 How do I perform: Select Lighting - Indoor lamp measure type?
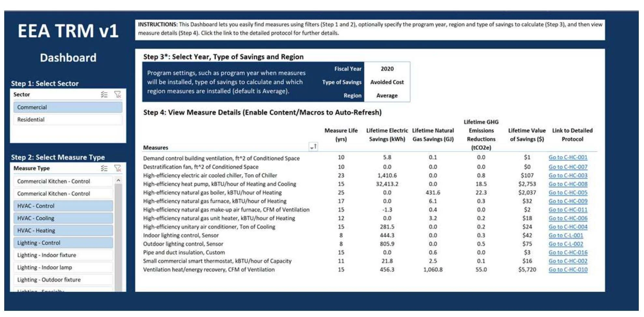[x=63, y=268]
